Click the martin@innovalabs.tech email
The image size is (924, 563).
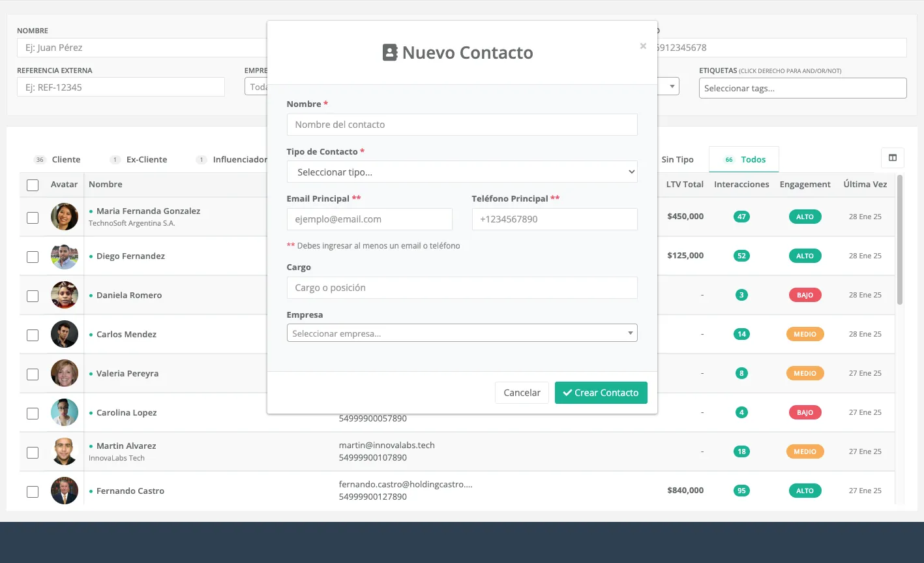tap(387, 445)
